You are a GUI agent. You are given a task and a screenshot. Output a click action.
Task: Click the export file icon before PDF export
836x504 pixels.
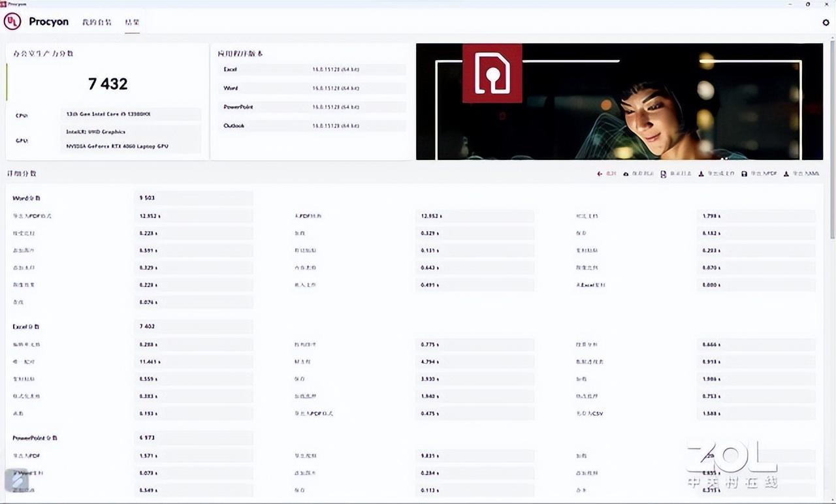pyautogui.click(x=701, y=174)
